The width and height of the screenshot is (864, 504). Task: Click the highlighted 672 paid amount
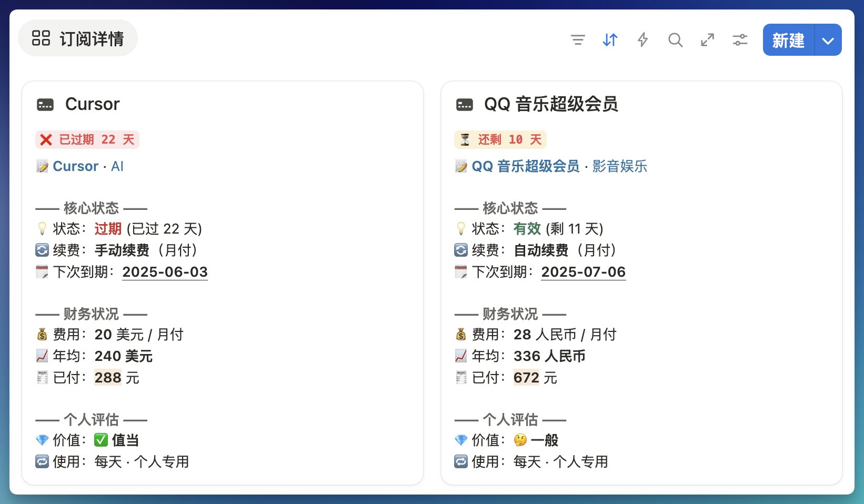pos(527,378)
